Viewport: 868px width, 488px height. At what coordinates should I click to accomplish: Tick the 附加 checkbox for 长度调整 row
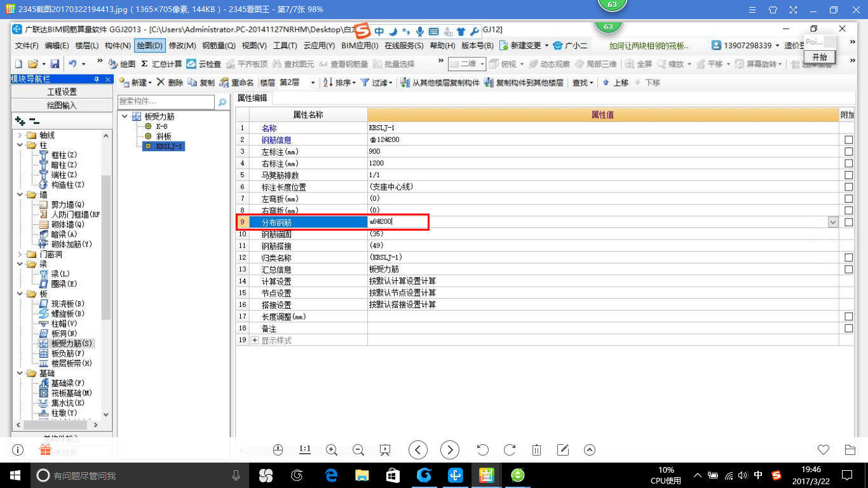tap(848, 316)
